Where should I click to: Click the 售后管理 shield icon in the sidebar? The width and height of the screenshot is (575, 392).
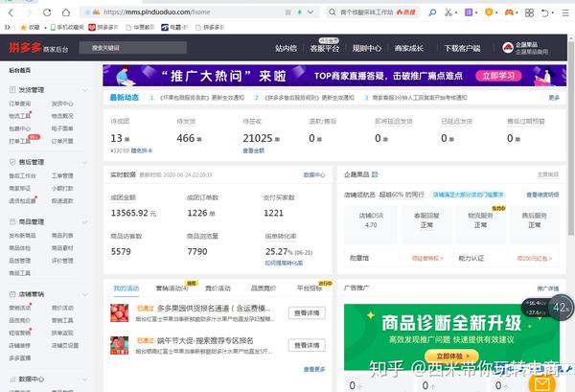pos(12,162)
